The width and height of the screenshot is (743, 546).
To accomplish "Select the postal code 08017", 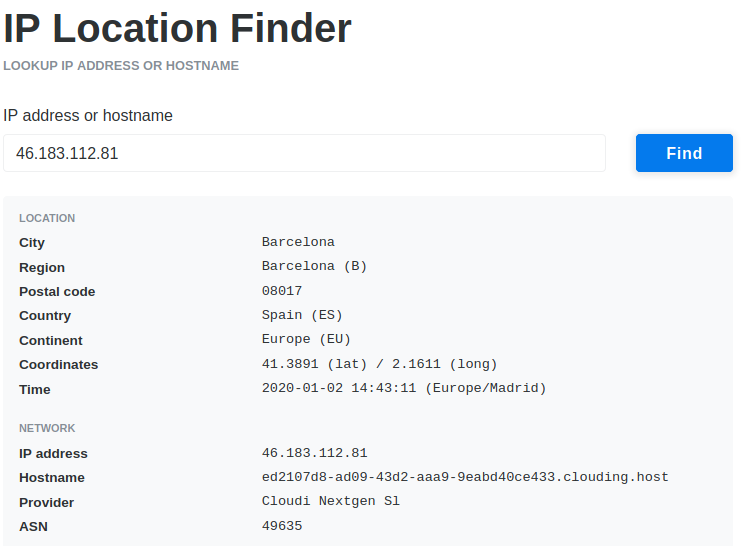I will click(282, 291).
